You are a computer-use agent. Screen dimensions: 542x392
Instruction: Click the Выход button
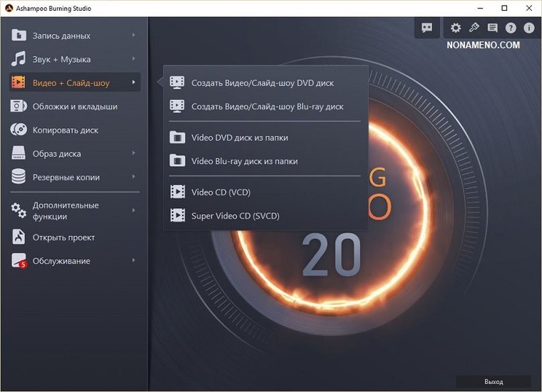click(x=494, y=382)
